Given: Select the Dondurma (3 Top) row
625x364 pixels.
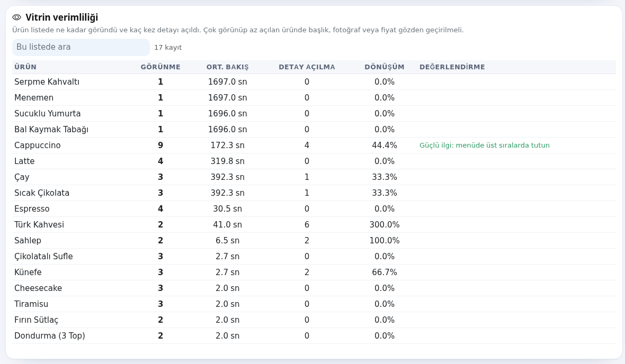Looking at the screenshot, I should tap(314, 336).
